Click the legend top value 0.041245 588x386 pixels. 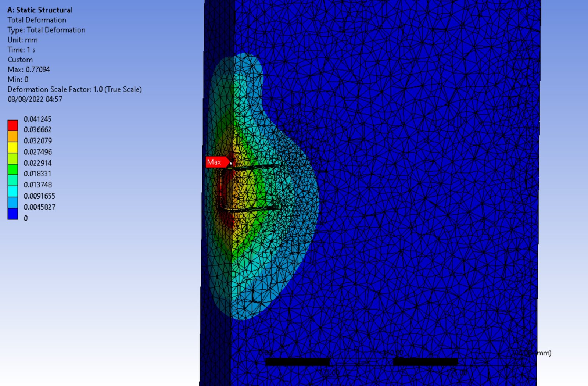coord(37,119)
